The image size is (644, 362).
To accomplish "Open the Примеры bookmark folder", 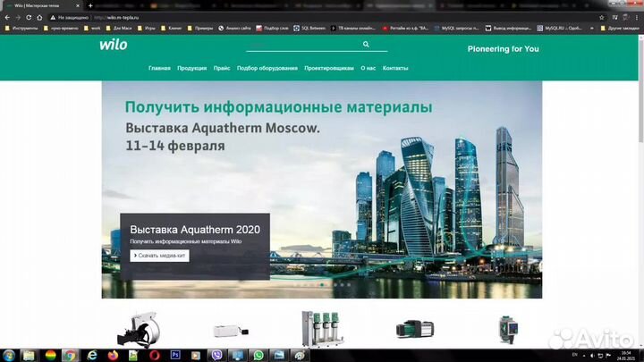I will point(200,29).
